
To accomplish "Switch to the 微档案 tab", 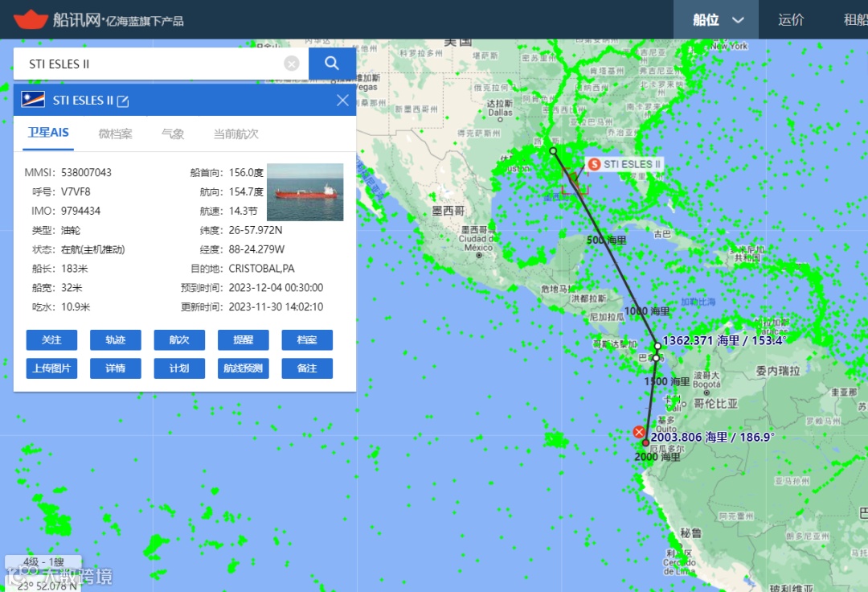I will 115,134.
